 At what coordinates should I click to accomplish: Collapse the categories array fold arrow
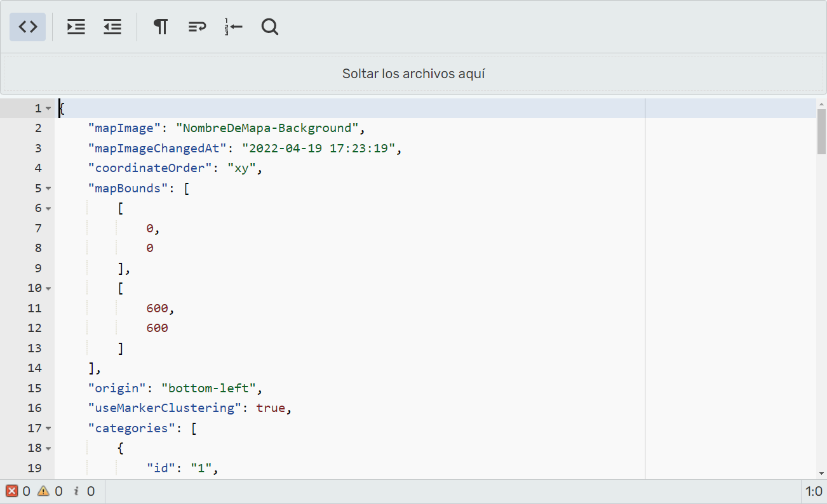click(48, 428)
